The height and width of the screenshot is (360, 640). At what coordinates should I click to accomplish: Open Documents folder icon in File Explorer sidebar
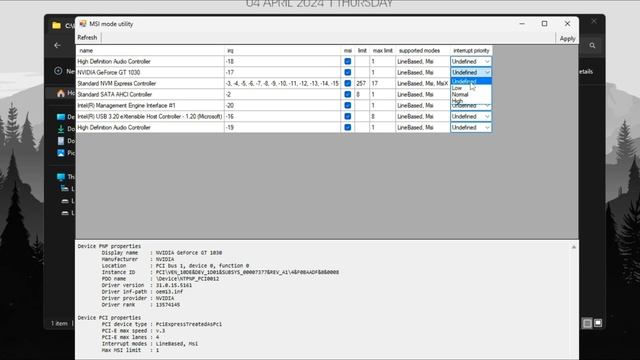61,141
